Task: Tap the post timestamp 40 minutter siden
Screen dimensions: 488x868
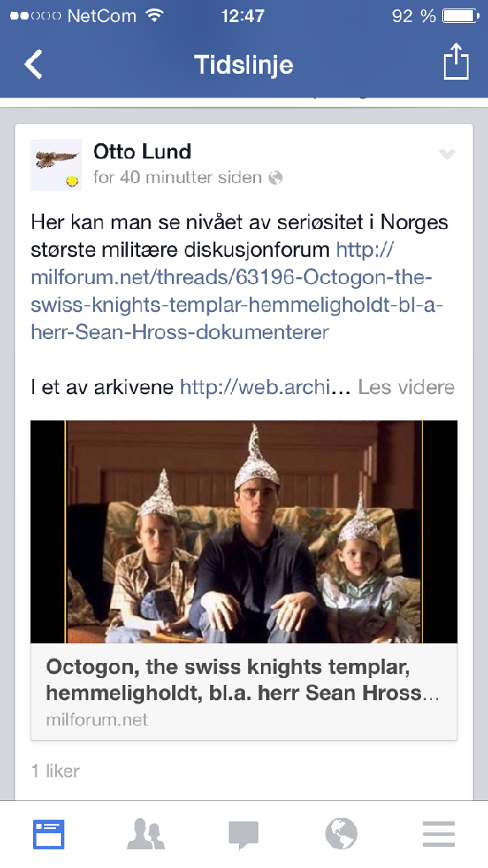Action: coord(178,177)
